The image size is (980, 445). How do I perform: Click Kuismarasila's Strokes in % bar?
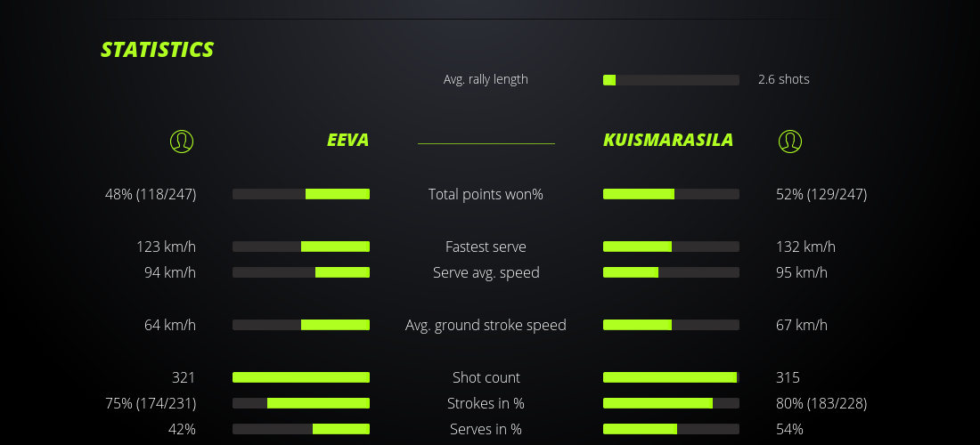pos(671,403)
